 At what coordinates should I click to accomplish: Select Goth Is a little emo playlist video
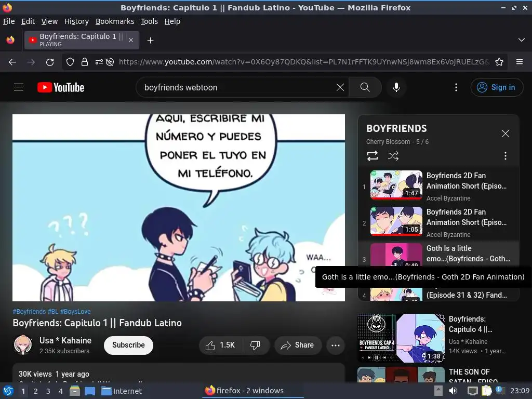(438, 254)
